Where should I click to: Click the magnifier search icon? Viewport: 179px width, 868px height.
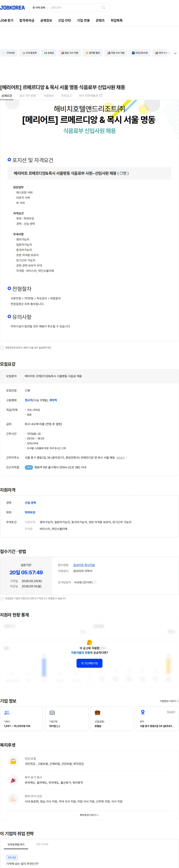click(x=103, y=7)
